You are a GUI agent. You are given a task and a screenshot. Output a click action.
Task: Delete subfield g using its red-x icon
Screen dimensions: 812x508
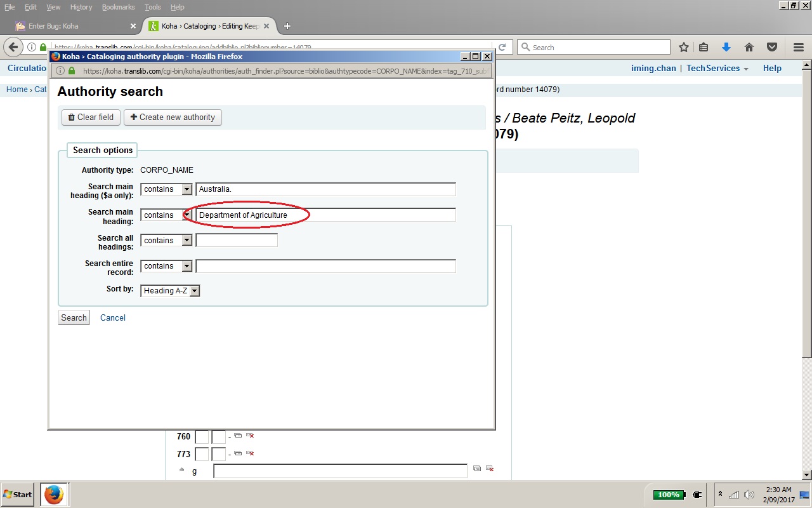[490, 469]
